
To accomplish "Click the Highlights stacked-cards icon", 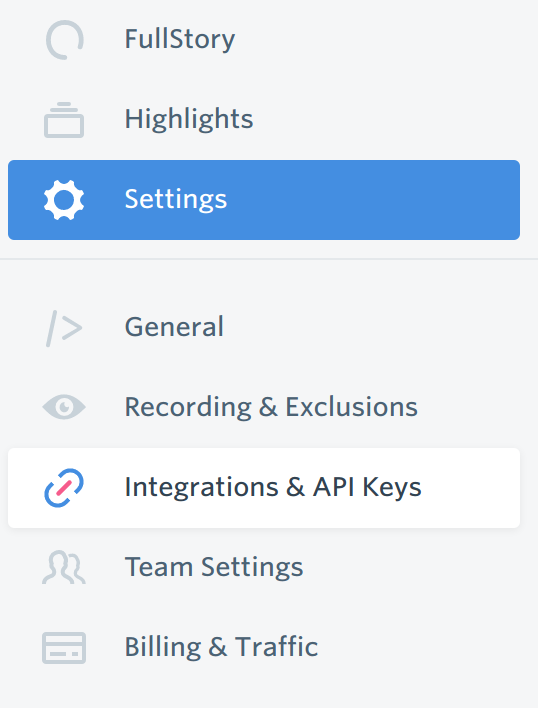I will coord(64,120).
